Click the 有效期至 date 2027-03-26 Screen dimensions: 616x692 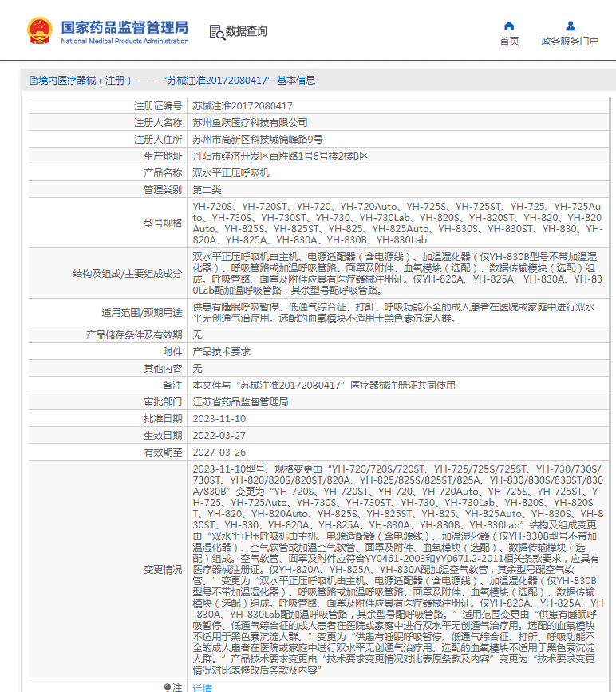click(x=219, y=453)
